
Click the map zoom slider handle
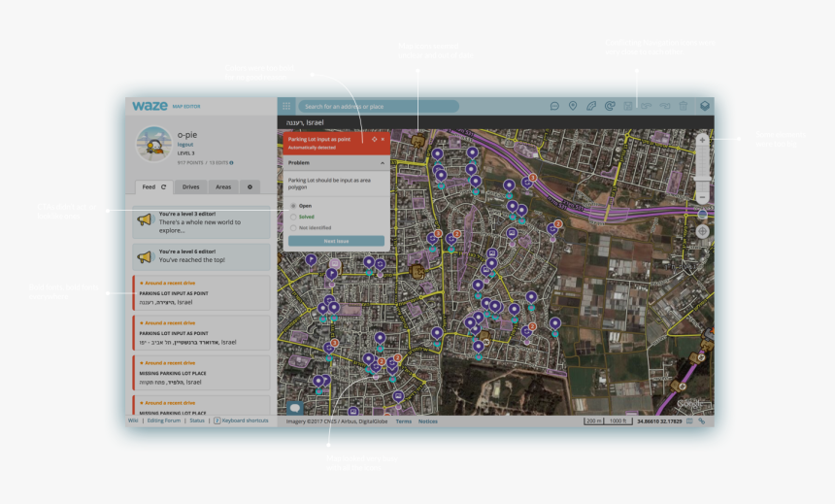702,179
